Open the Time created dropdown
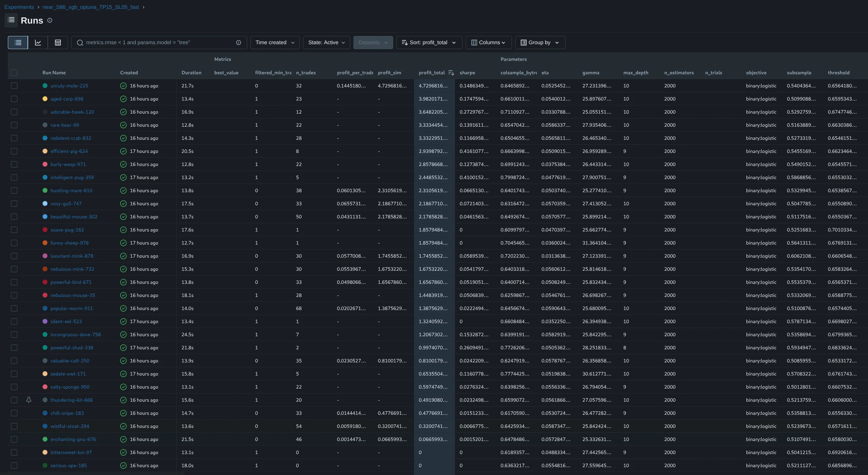This screenshot has width=868, height=475. point(275,43)
